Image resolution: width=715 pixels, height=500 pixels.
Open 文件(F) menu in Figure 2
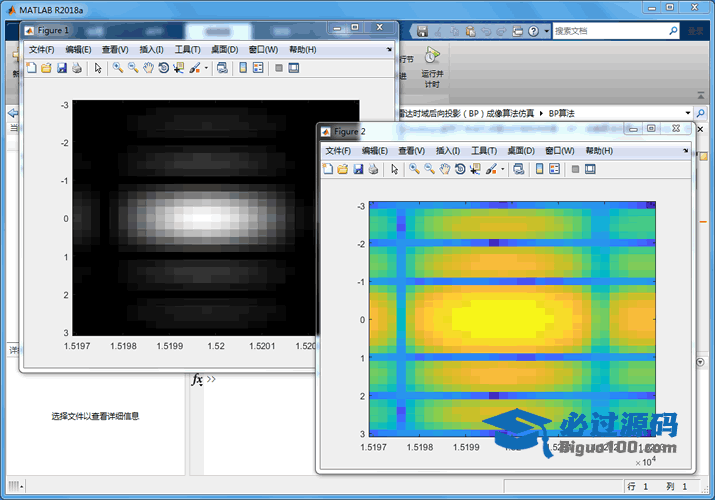(x=338, y=150)
